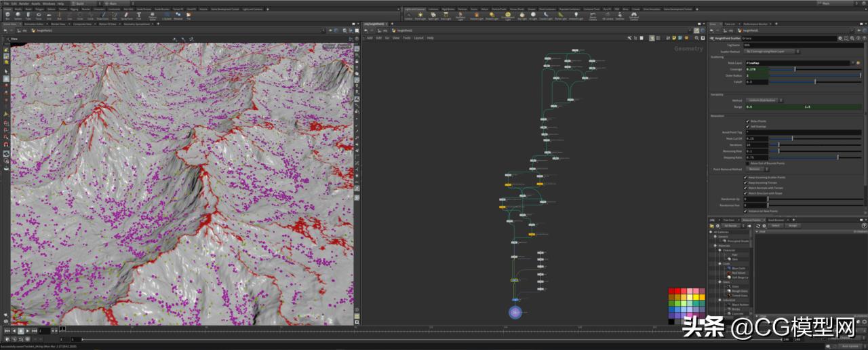The height and width of the screenshot is (350, 868).
Task: Click the Sphere shelf tool
Action: (x=18, y=15)
